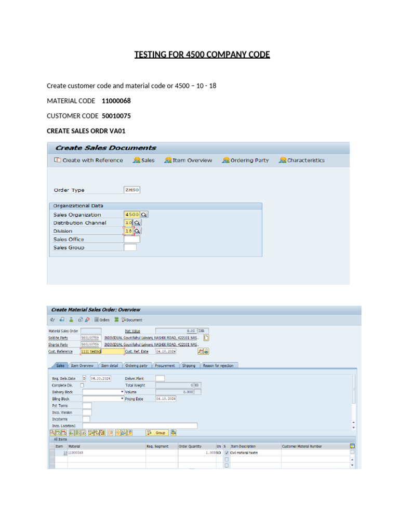Click the Item Overview button in top toolbar
399x532 pixels.
188,160
